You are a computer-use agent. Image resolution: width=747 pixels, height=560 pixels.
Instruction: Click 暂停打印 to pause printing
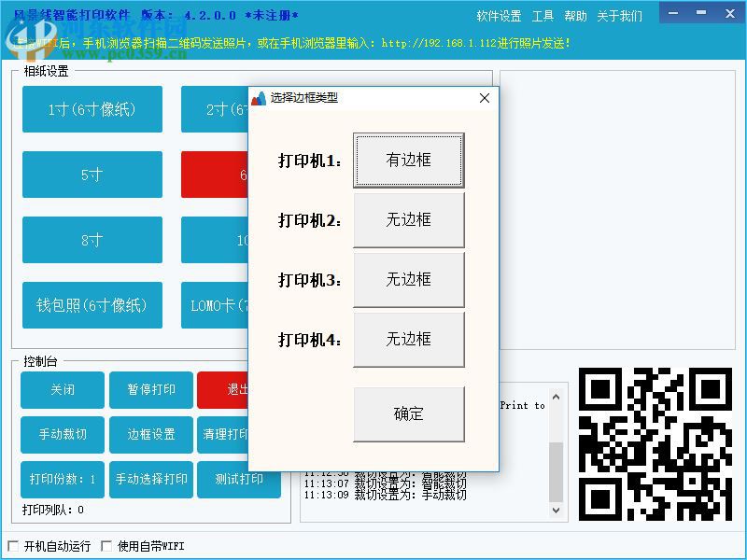(150, 390)
